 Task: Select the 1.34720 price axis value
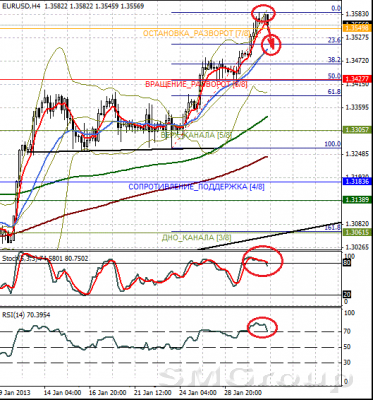pyautogui.click(x=357, y=61)
